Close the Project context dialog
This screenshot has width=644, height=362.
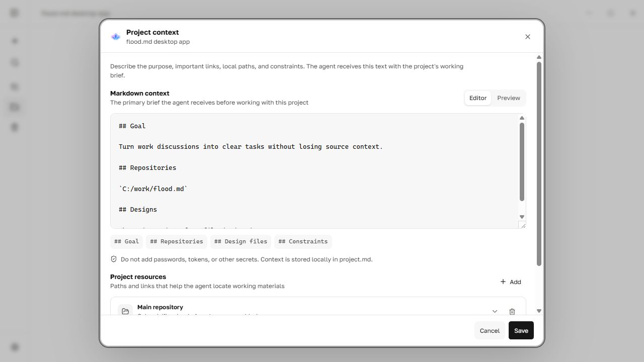pos(527,37)
